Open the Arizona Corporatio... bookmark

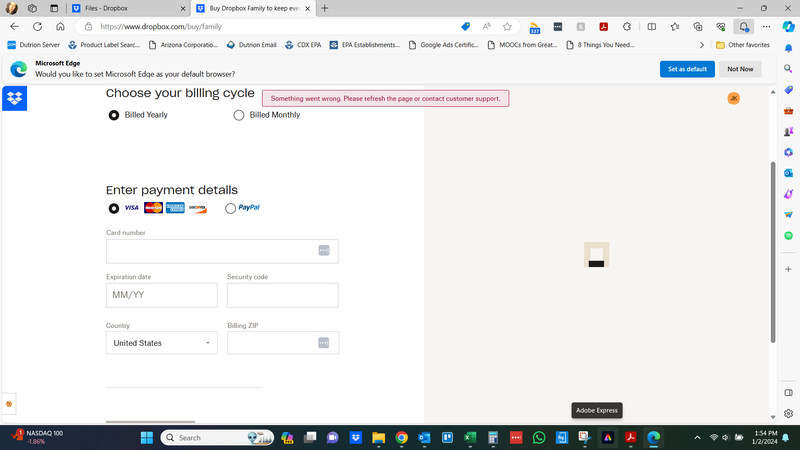tap(183, 45)
